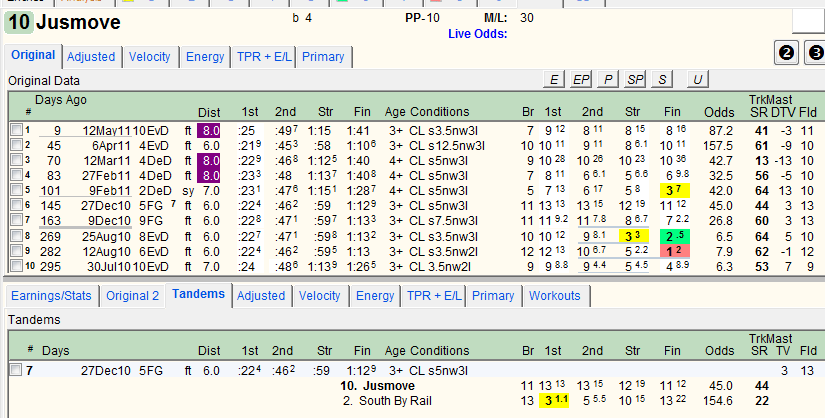
Task: Click the red finish cell on 12Aug10
Action: click(674, 251)
